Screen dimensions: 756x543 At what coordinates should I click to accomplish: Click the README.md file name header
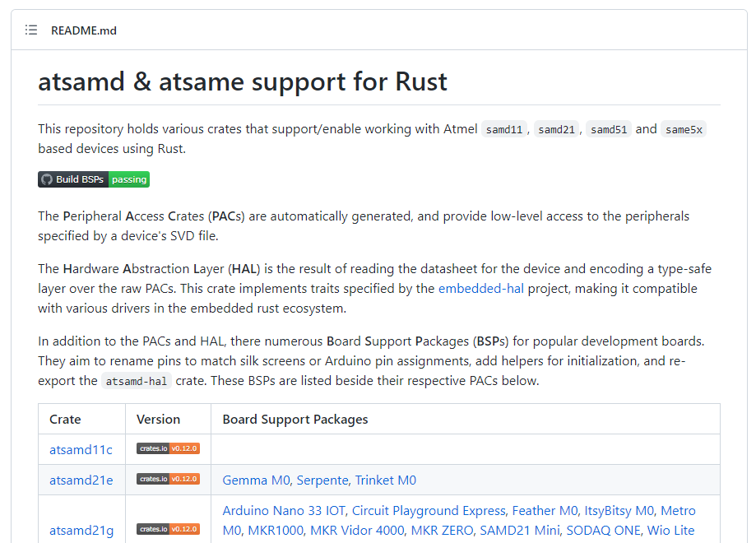84,30
